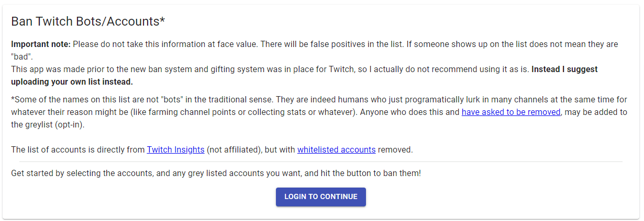Screen dimensions: 644x221
Task: Click the 'new ban system' phrase
Action: tap(178, 69)
